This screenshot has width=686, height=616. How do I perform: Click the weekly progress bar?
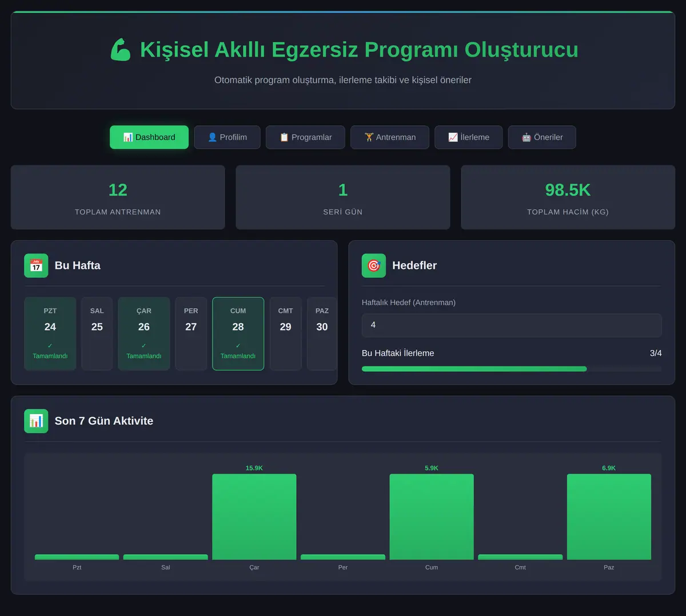(512, 369)
